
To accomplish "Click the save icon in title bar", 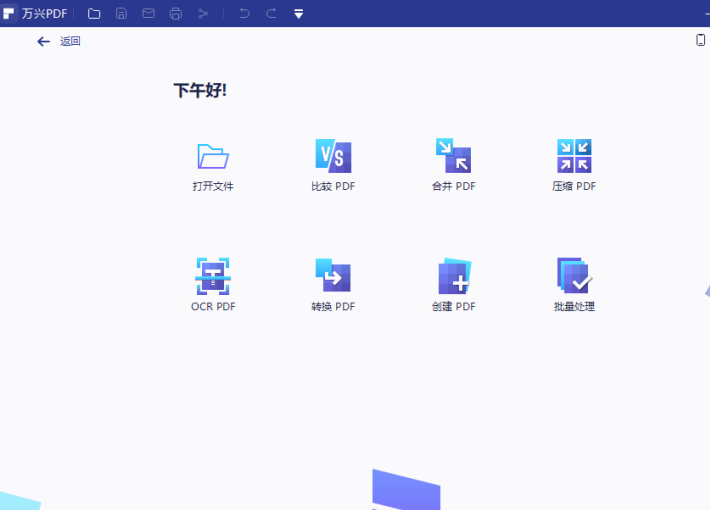I will (x=121, y=13).
